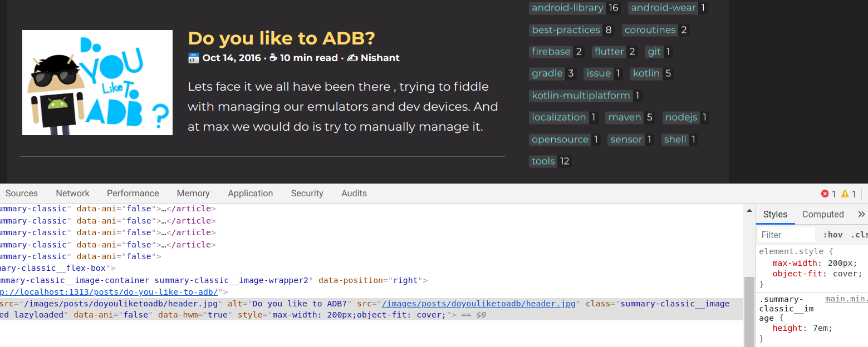The height and width of the screenshot is (347, 868).
Task: Toggle the :hov element state button
Action: point(833,235)
